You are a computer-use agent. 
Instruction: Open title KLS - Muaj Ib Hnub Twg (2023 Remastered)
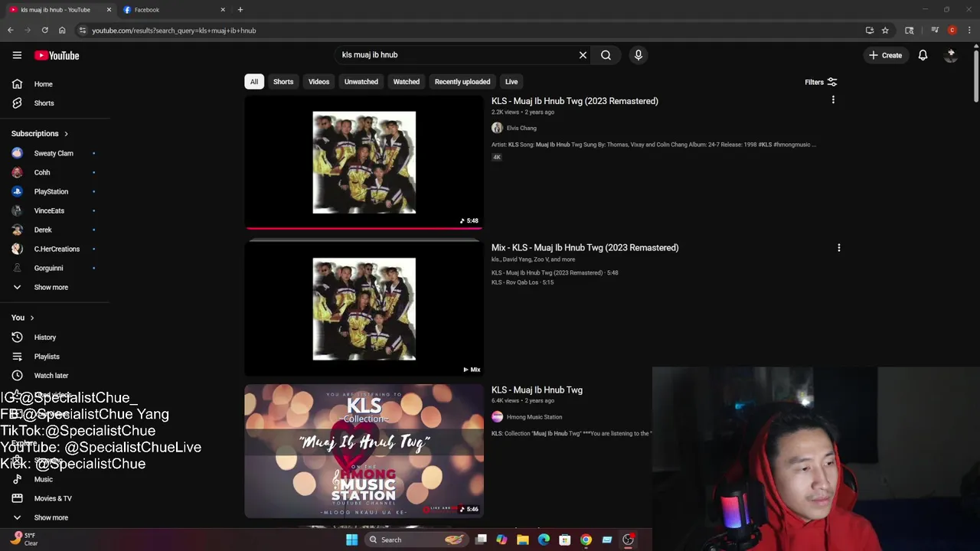(574, 101)
